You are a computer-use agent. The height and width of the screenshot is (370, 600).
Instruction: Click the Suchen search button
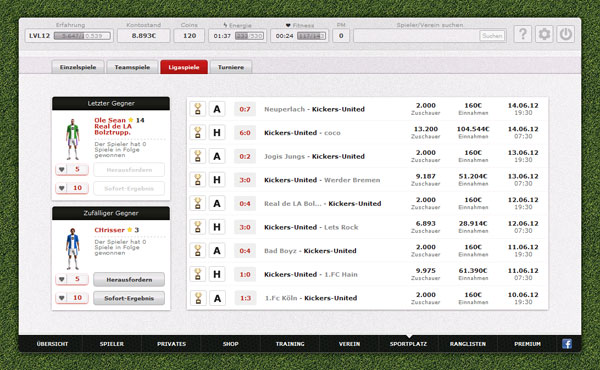492,36
